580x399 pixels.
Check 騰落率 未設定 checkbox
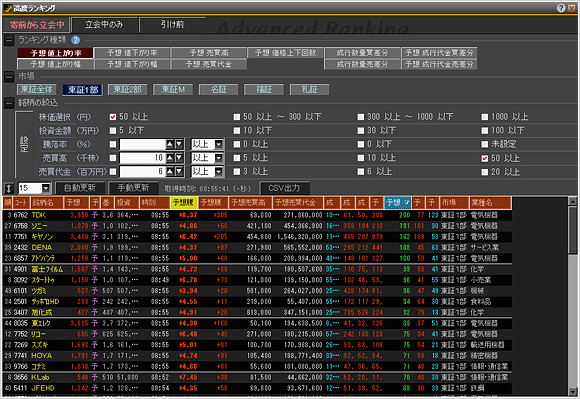485,145
